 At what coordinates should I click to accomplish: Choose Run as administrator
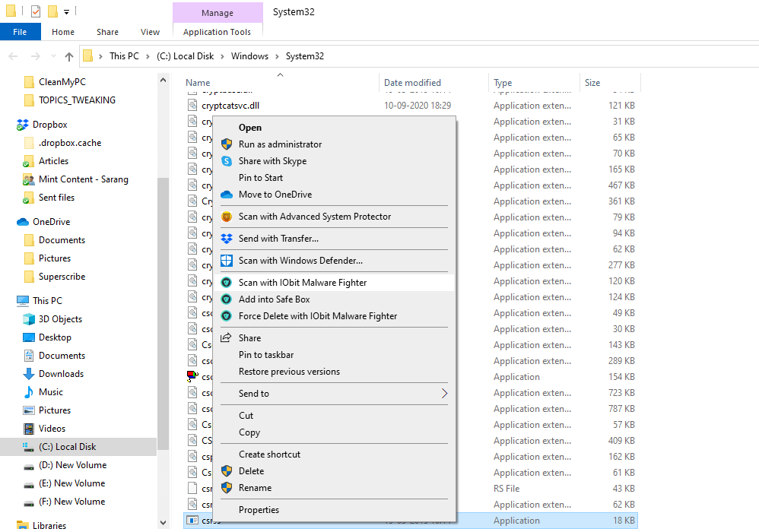click(x=280, y=144)
